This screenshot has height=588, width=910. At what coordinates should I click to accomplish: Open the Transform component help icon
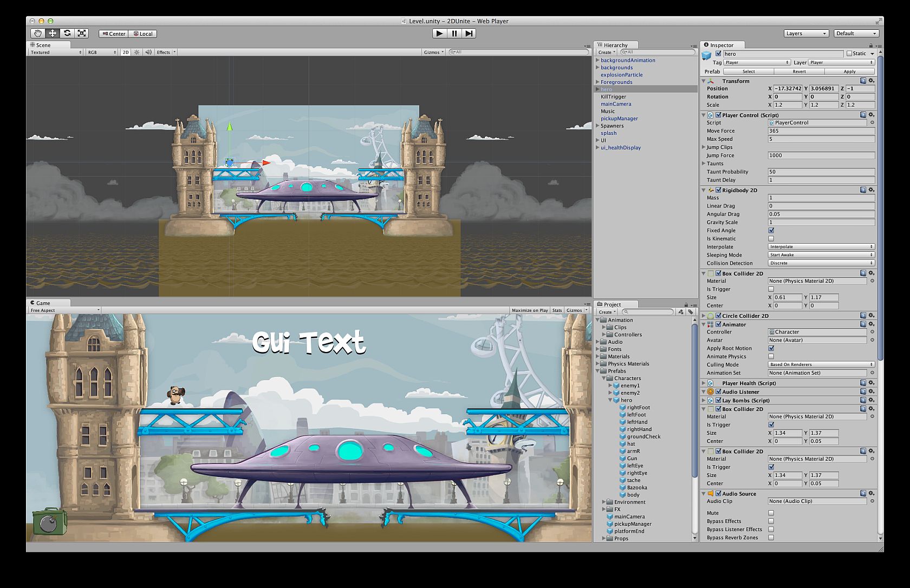[x=863, y=81]
